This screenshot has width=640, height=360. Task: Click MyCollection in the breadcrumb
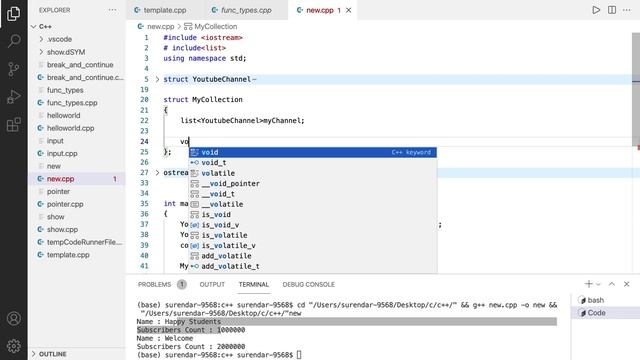(x=216, y=27)
